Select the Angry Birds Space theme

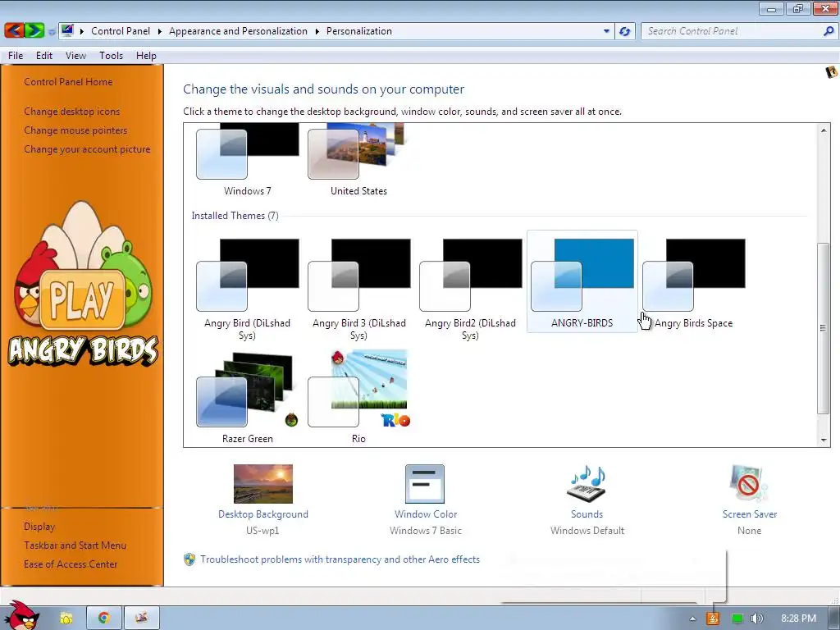(x=694, y=282)
